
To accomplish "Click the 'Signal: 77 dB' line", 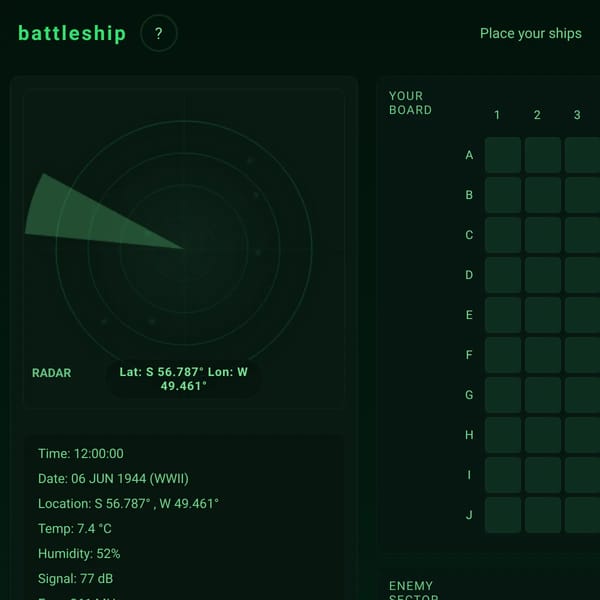I will click(x=76, y=579).
